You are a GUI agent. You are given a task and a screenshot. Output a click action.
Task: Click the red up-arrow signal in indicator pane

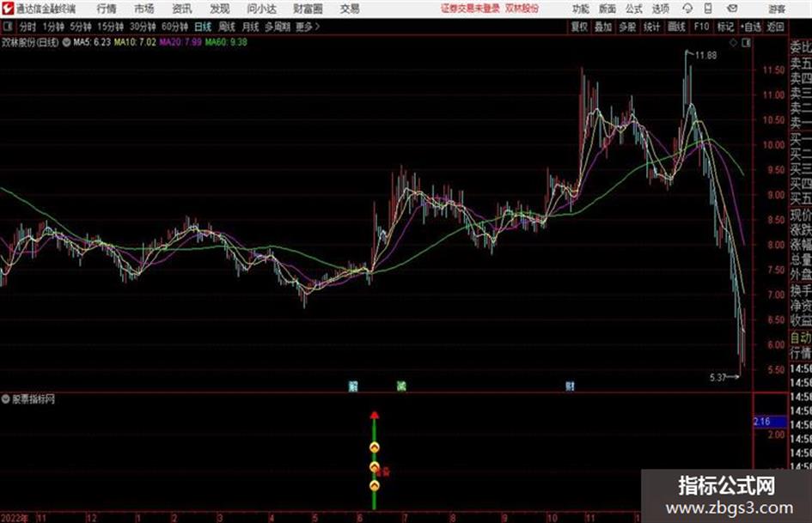pyautogui.click(x=375, y=416)
